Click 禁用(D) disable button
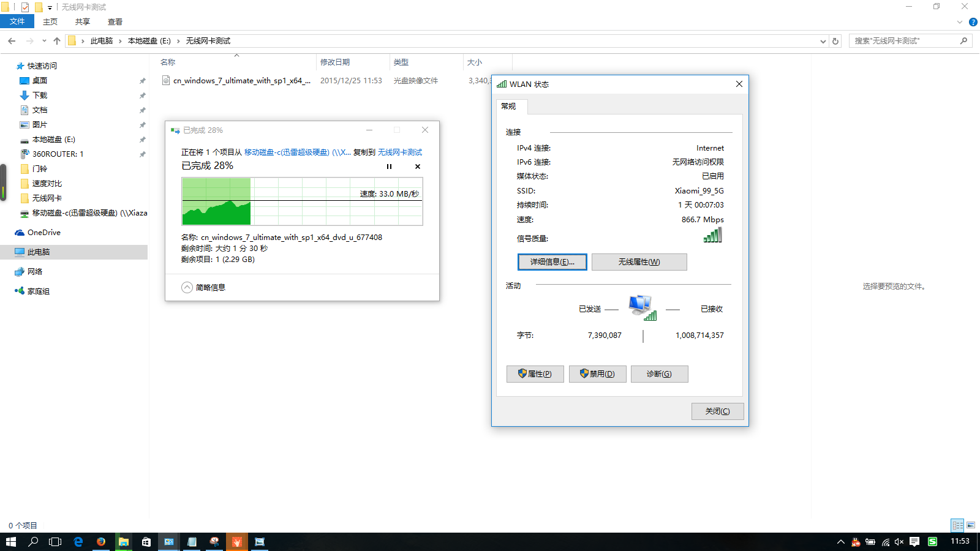980x551 pixels. pyautogui.click(x=597, y=374)
